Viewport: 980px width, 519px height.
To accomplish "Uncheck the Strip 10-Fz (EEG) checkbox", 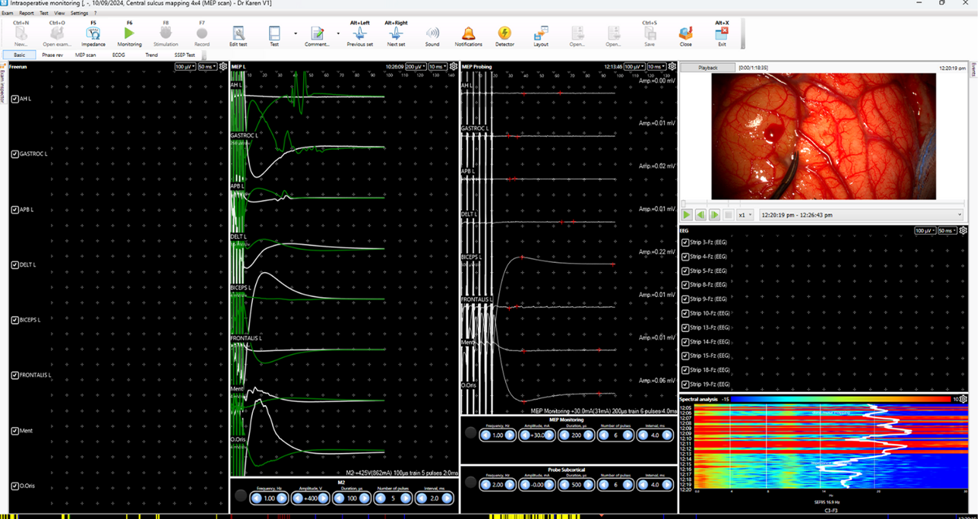I will [685, 314].
